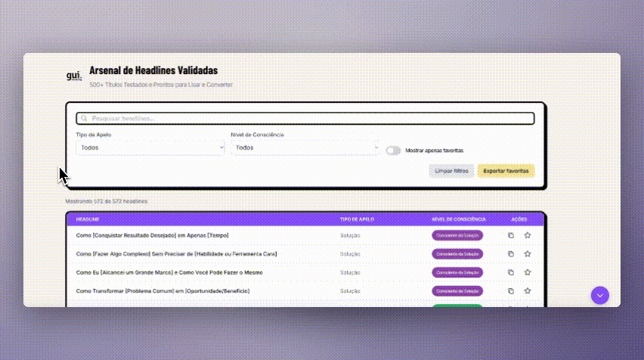Copy the 'Como Transformar [Problema Comum]' headline
The height and width of the screenshot is (360, 644).
pyautogui.click(x=510, y=291)
